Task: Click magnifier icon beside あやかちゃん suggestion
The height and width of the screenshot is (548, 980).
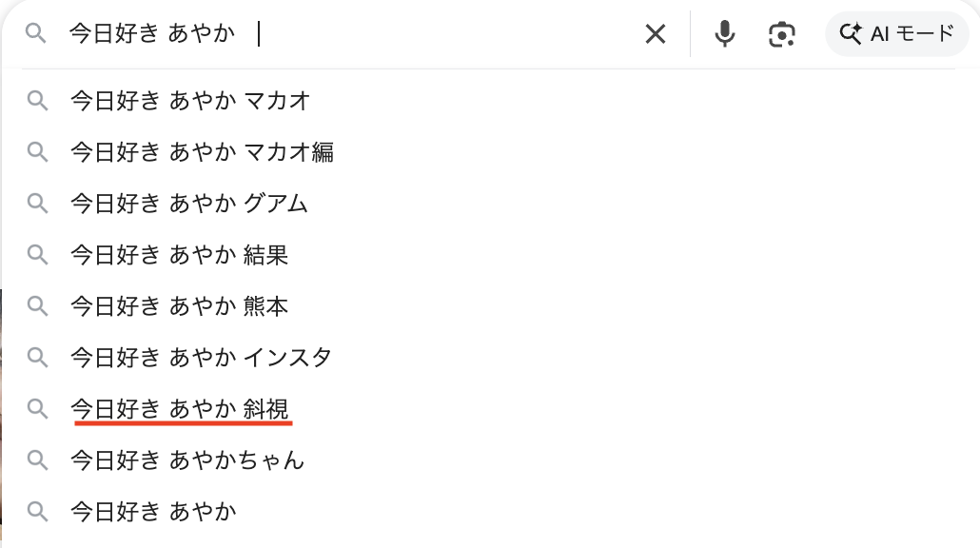Action: [37, 460]
